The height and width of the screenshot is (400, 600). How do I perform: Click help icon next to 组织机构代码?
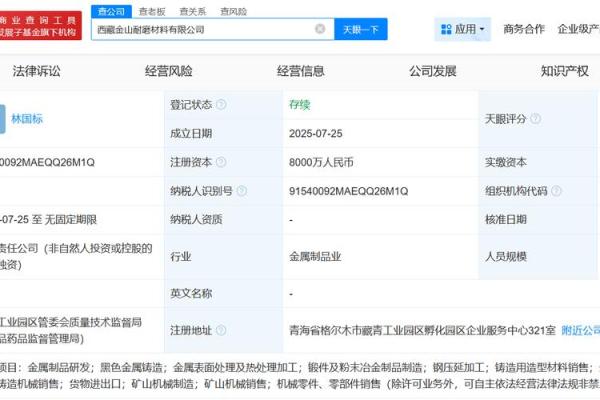coord(556,191)
